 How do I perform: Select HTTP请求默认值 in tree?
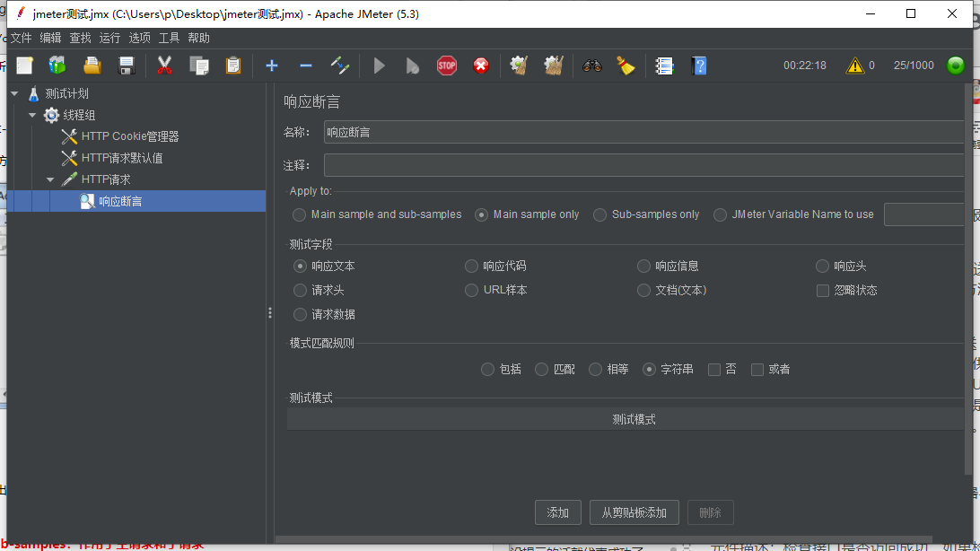click(122, 158)
